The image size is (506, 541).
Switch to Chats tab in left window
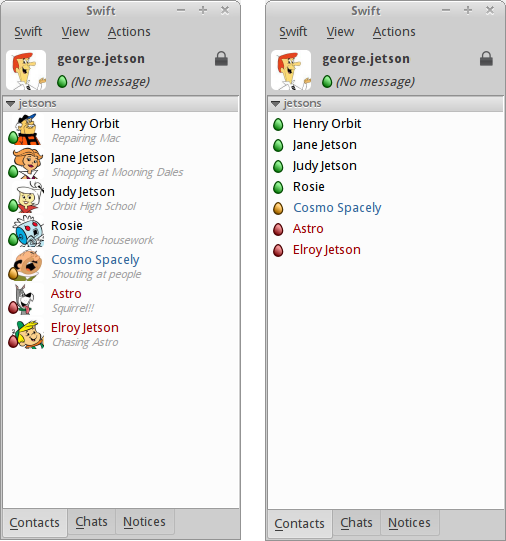[91, 522]
